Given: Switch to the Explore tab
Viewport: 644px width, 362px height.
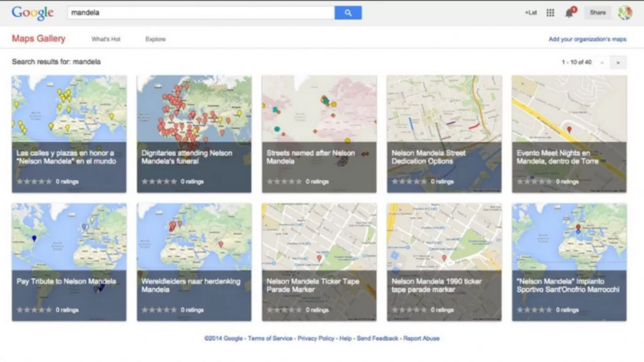Looking at the screenshot, I should 156,39.
